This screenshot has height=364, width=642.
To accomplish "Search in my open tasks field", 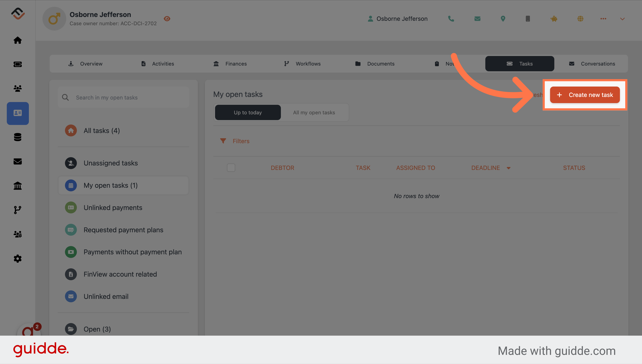I will click(124, 97).
